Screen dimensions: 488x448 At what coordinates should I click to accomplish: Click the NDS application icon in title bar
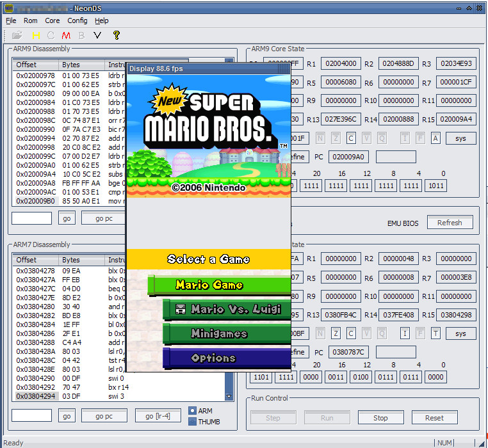[x=8, y=8]
